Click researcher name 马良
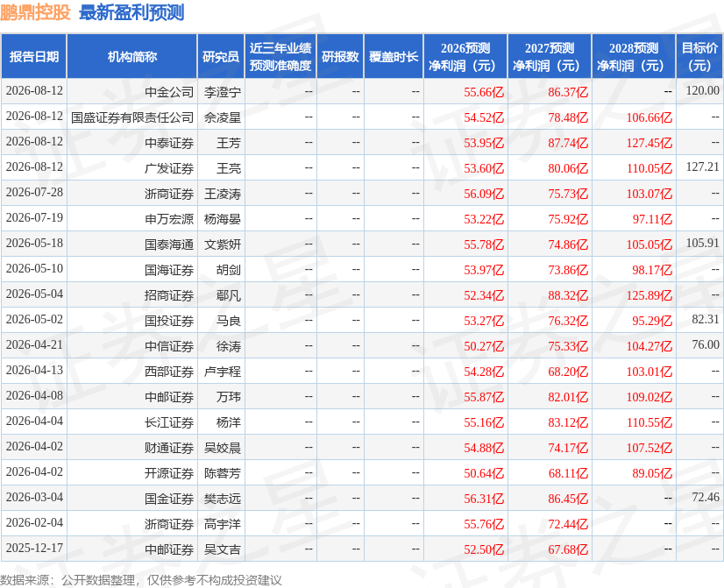This screenshot has height=588, width=724. (229, 321)
